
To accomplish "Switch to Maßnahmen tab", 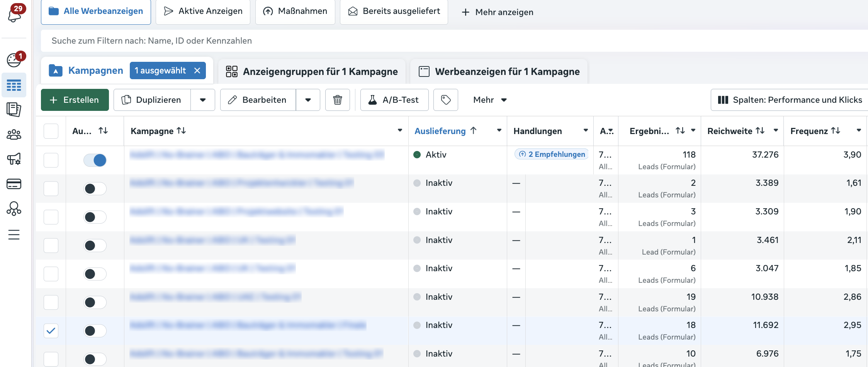I will (x=295, y=12).
